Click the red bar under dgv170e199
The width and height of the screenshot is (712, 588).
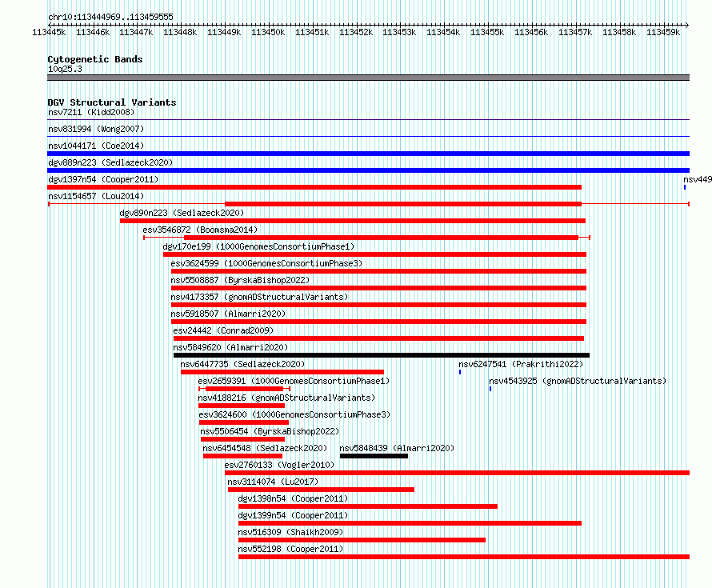pyautogui.click(x=374, y=254)
